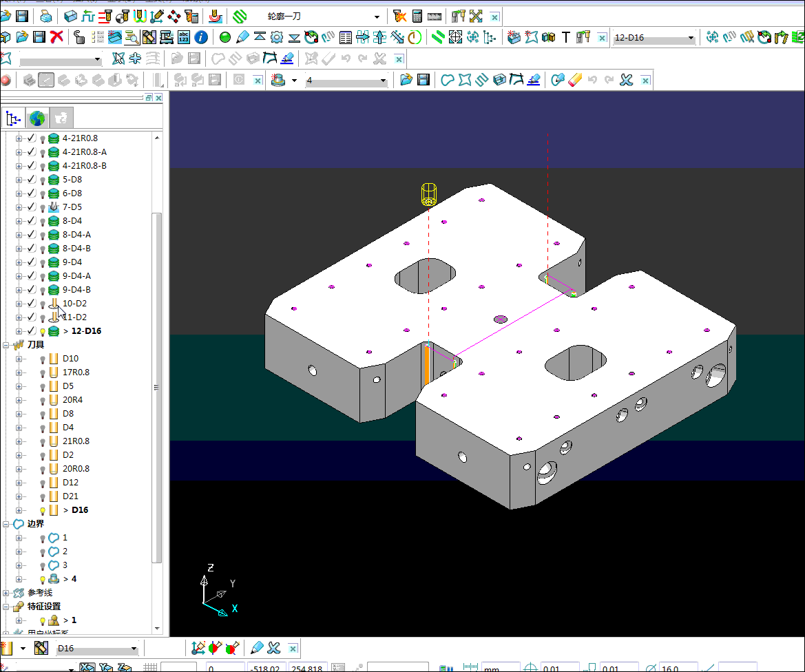Click the crosshair target view icon
Screen dimensions: 805x672
point(455,37)
